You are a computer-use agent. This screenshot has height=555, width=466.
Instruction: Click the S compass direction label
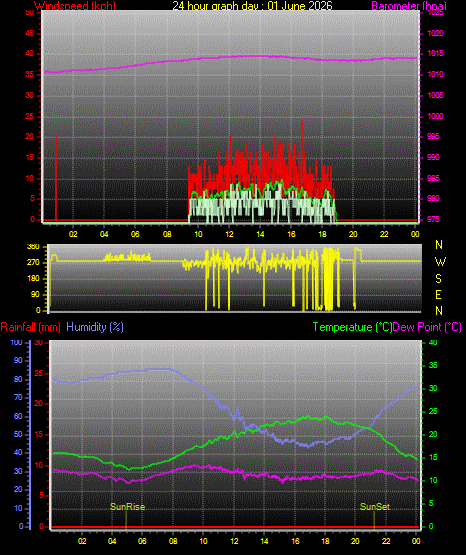(x=438, y=279)
